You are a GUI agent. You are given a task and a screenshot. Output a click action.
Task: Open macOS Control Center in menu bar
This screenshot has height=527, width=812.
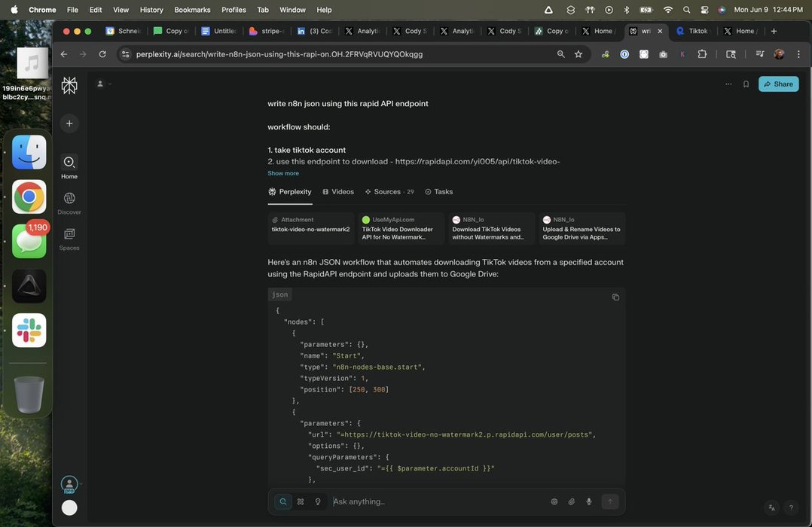click(704, 10)
